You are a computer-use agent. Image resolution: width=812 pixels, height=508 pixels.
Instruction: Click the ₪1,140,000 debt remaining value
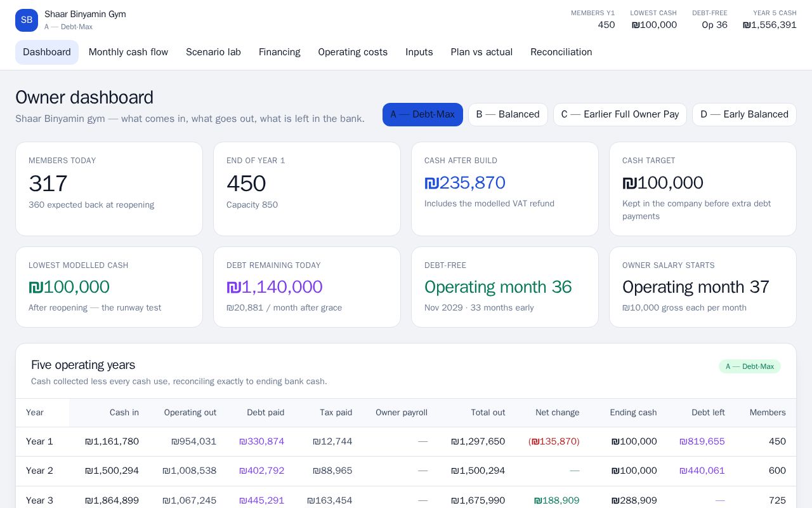(275, 287)
